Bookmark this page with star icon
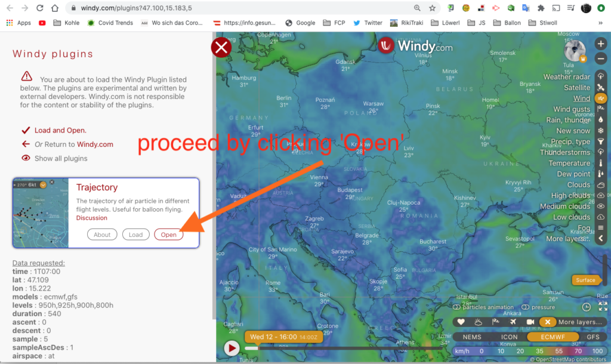This screenshot has height=364, width=611. (432, 8)
